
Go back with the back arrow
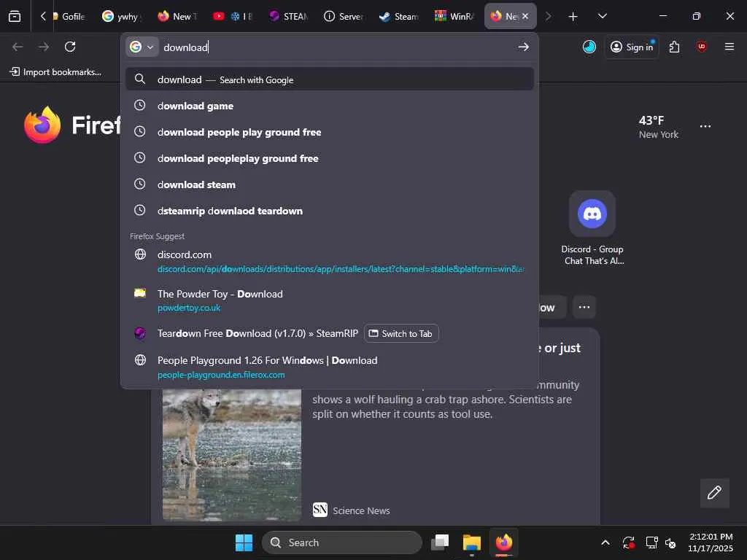[x=18, y=47]
